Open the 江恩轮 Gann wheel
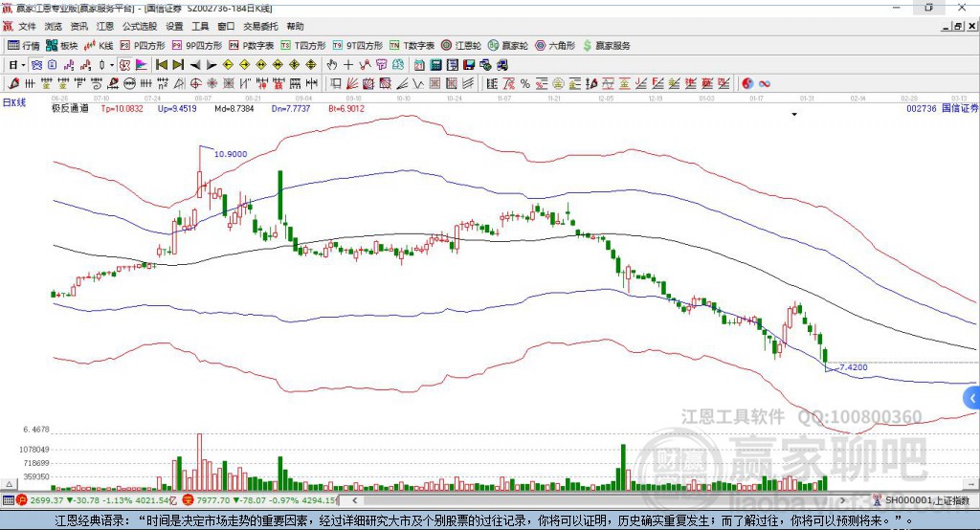980x530 pixels. [x=461, y=46]
